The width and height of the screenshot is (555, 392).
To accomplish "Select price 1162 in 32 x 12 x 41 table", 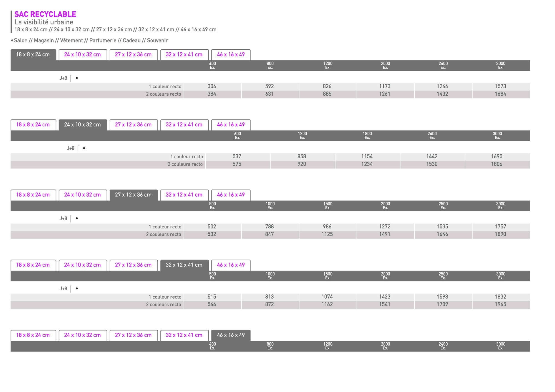I will pyautogui.click(x=327, y=304).
